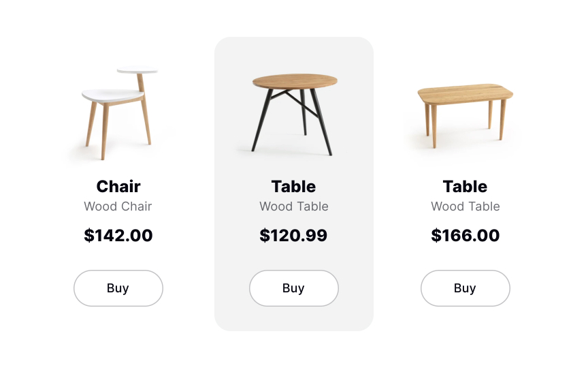Open the "Table" title in the gray card
This screenshot has width=588, height=368.
293,186
